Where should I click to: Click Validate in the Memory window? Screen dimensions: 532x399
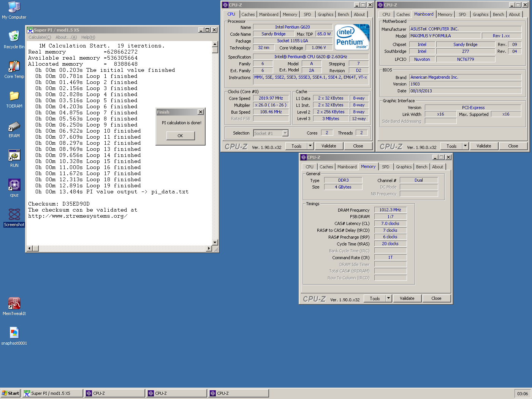[407, 298]
